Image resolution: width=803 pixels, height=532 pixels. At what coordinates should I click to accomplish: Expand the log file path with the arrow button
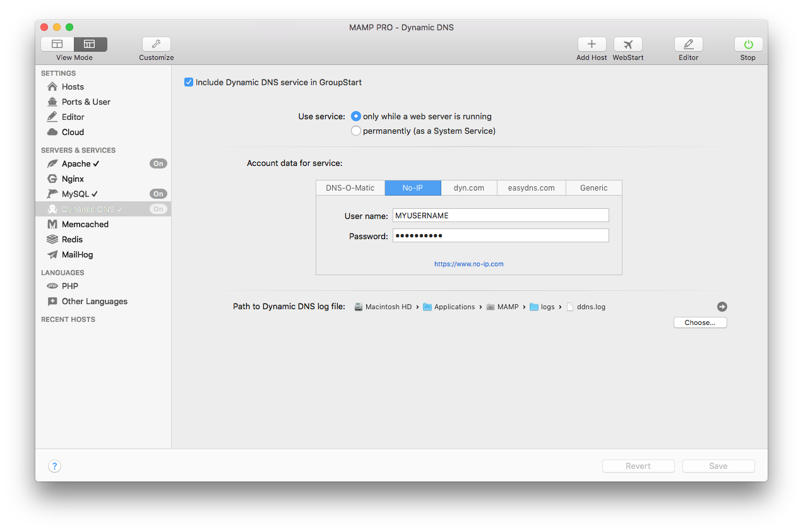point(722,307)
